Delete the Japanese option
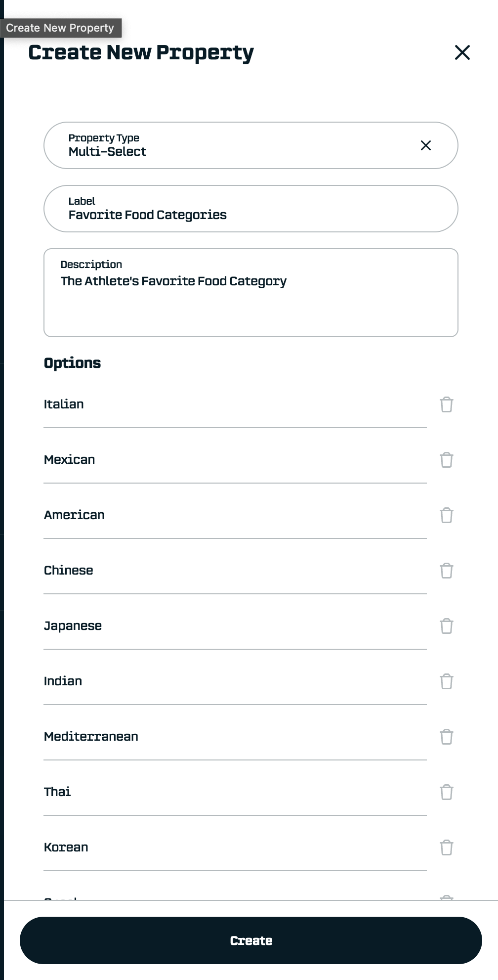498x980 pixels. [446, 626]
